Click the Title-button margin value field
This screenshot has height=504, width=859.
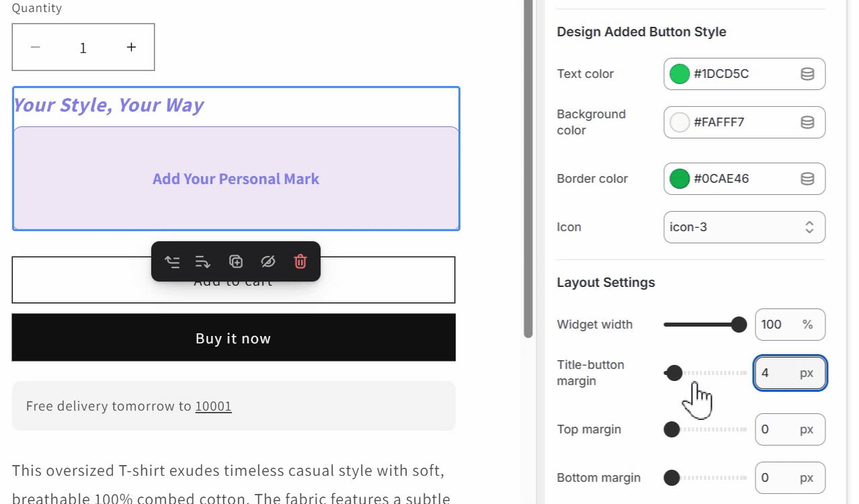point(790,373)
